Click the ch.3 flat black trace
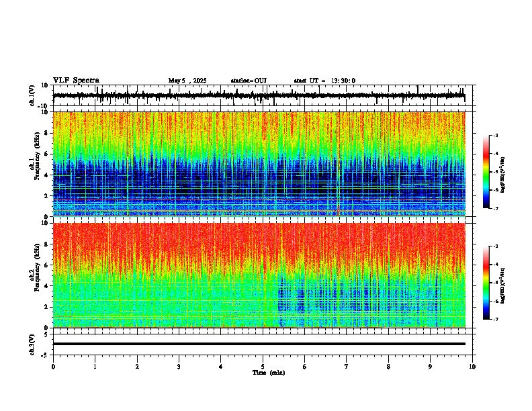Image resolution: width=532 pixels, height=411 pixels. point(259,344)
